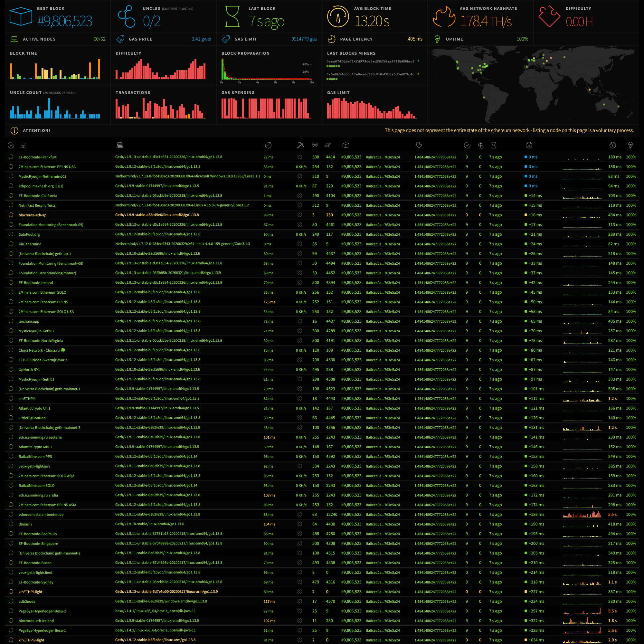This screenshot has width=644, height=644.
Task: Sort table by peers group icon
Action: pos(315,145)
